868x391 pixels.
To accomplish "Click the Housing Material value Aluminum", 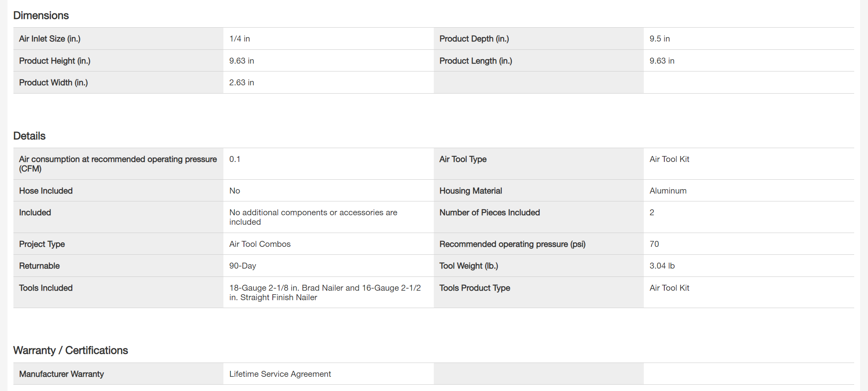I will coord(668,191).
